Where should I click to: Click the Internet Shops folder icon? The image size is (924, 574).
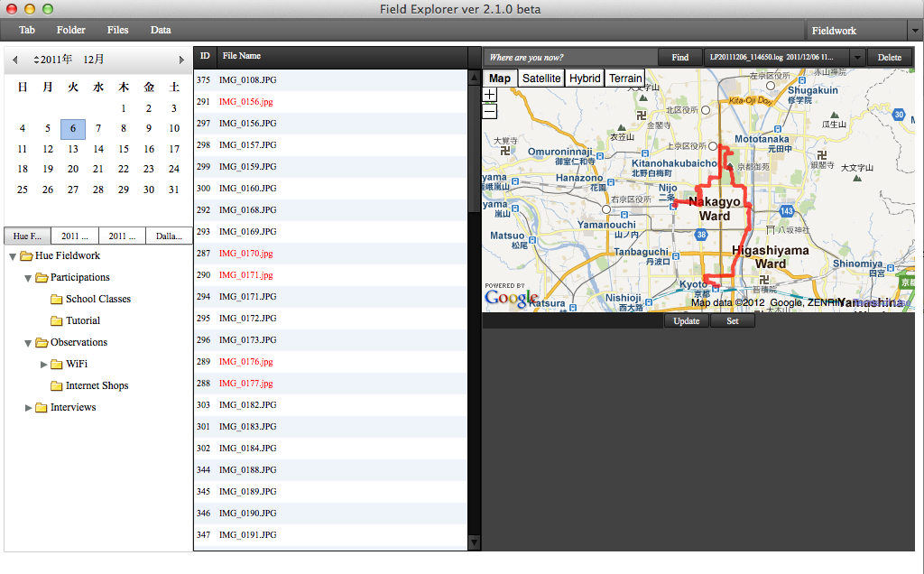56,385
